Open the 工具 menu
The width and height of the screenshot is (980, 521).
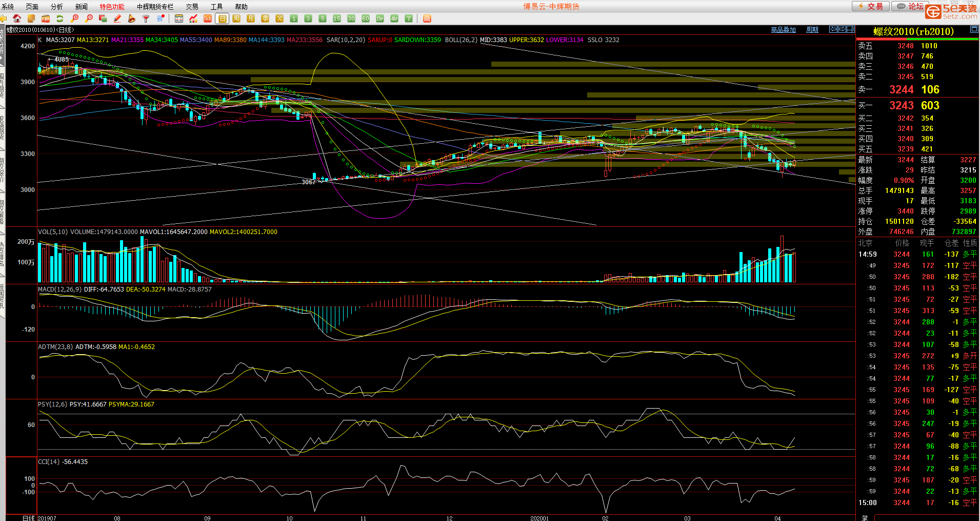point(217,7)
